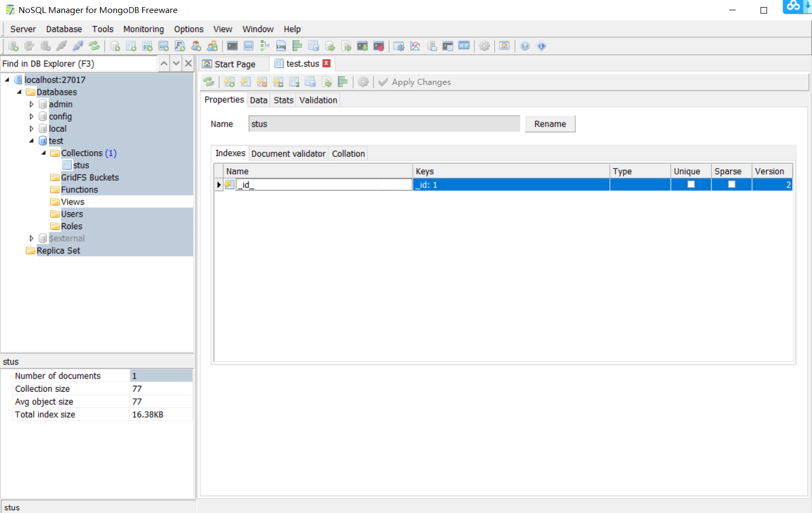Viewport: 812px width, 513px height.
Task: Click the Create Role two-person icon
Action: click(x=212, y=46)
